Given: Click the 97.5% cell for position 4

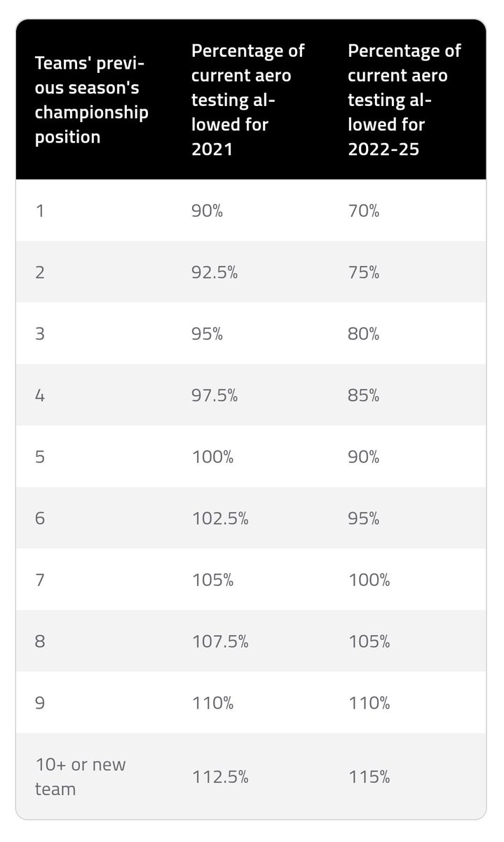Looking at the screenshot, I should (x=214, y=396).
